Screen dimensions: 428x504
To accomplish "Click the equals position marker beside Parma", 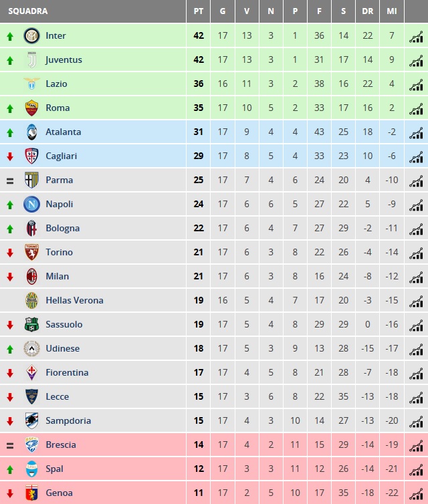I will [10, 181].
